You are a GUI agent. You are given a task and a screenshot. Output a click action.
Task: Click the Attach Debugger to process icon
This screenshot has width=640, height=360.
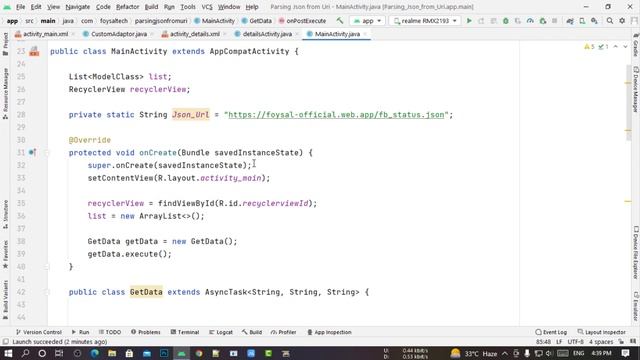(x=542, y=20)
